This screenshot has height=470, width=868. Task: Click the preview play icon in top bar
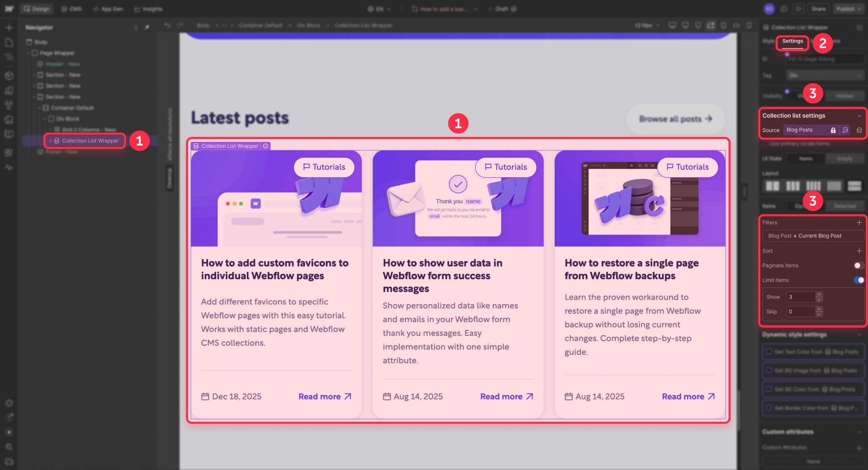click(x=798, y=9)
